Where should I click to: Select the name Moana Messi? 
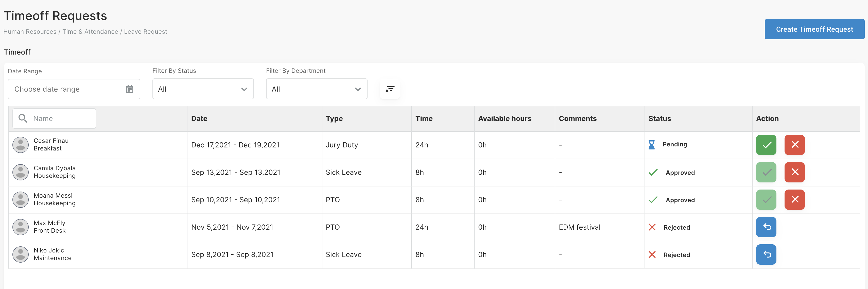pyautogui.click(x=53, y=196)
